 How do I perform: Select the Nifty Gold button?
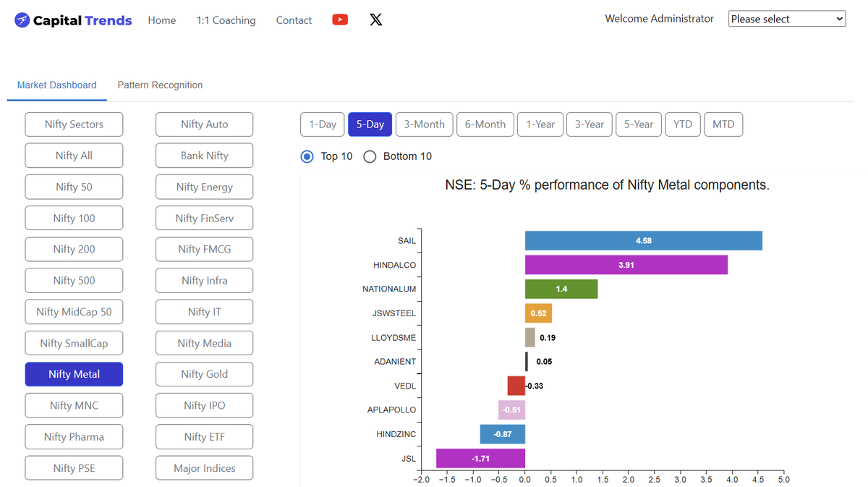(x=205, y=374)
